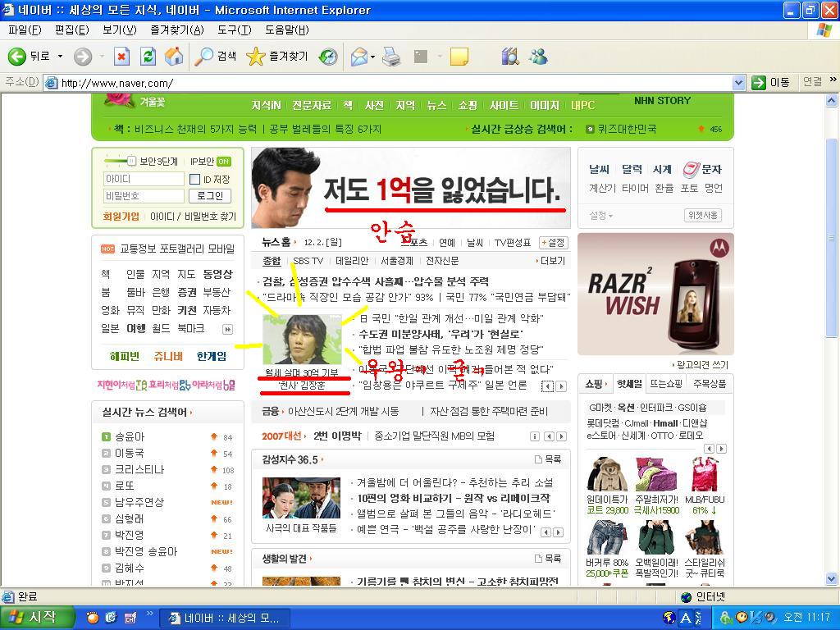Click the 인터넷 zone globe in status bar

coord(686,597)
